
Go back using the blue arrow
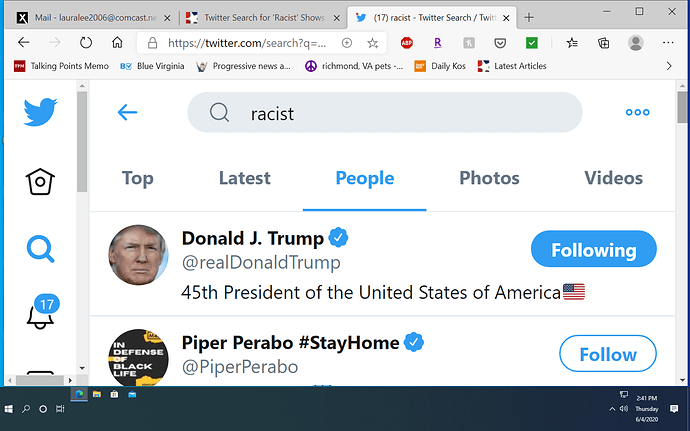click(x=128, y=112)
